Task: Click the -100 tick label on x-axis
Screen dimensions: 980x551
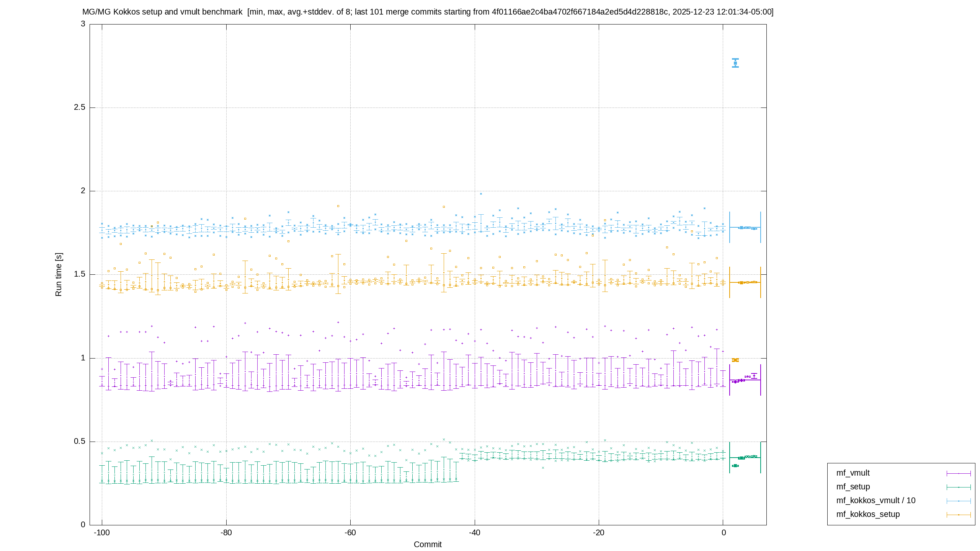Action: 102,533
